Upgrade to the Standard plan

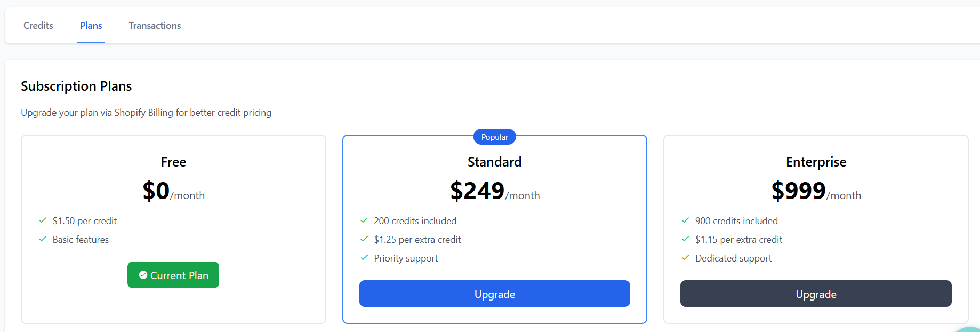coord(494,294)
